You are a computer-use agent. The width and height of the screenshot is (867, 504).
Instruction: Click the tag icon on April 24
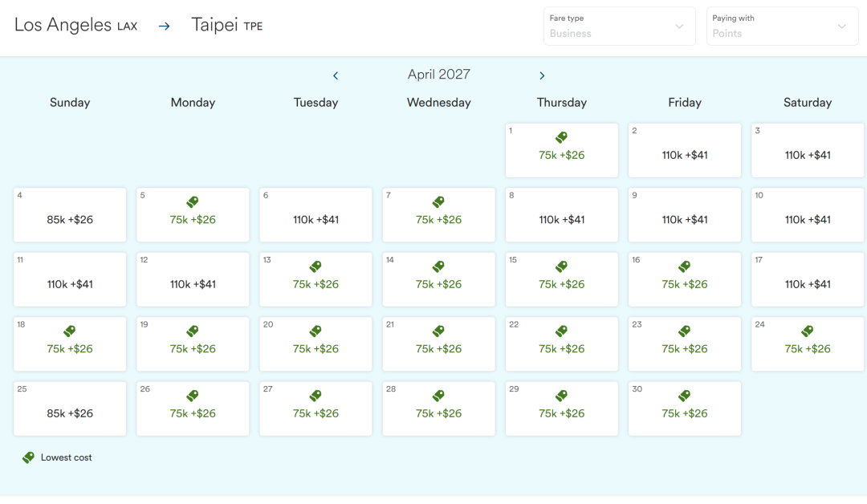808,331
